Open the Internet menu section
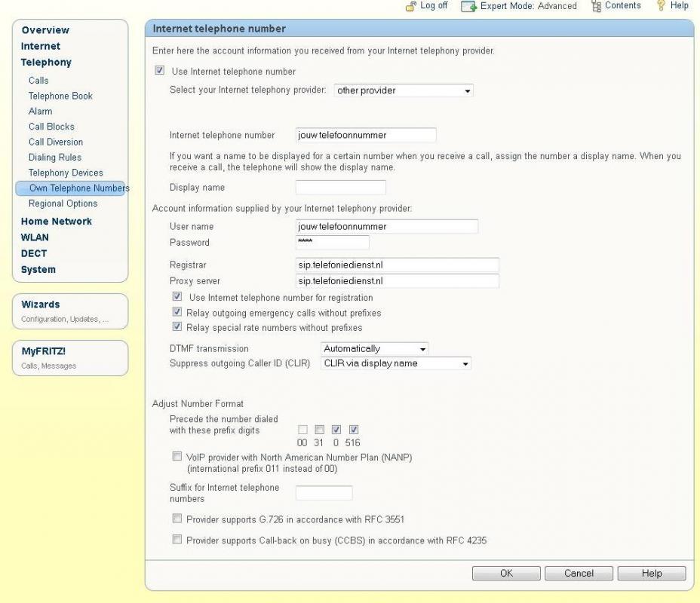This screenshot has height=603, width=700. [x=40, y=46]
